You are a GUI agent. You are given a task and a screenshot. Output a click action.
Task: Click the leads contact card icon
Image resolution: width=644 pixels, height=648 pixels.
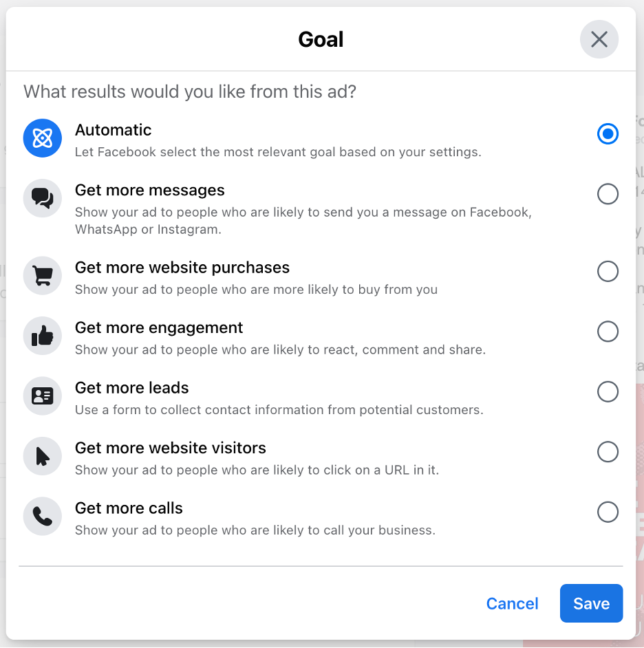click(43, 396)
